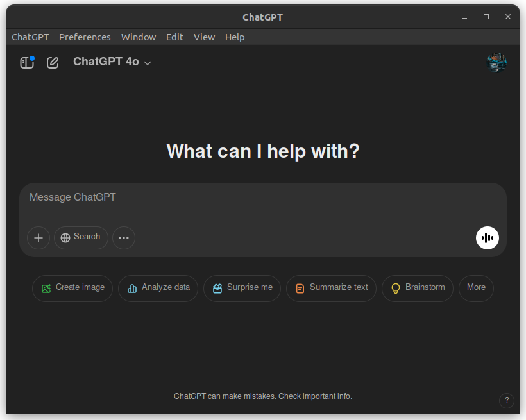Close the ChatGPT window
Image resolution: width=526 pixels, height=420 pixels.
coord(508,17)
